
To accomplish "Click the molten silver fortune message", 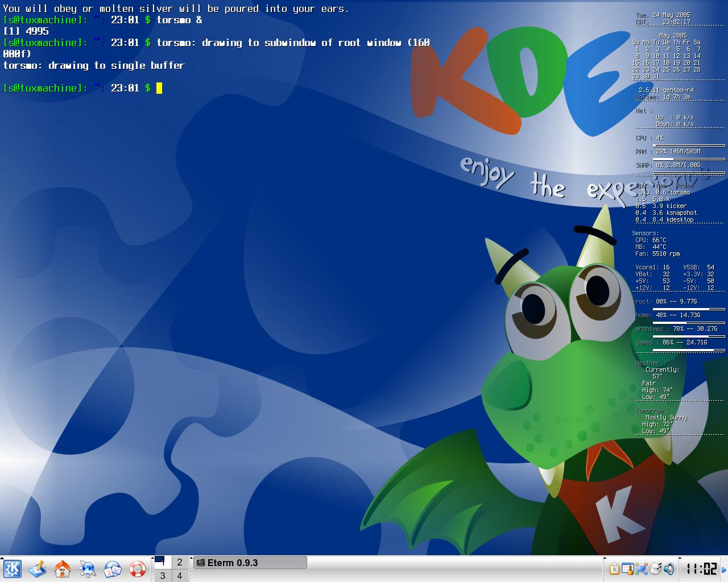I will coord(176,9).
